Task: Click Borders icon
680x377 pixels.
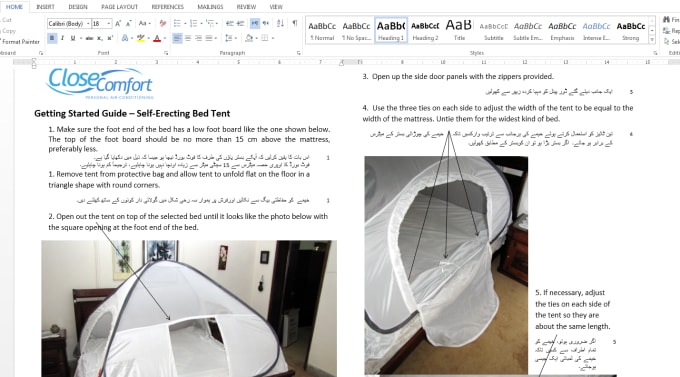Action: [x=265, y=38]
